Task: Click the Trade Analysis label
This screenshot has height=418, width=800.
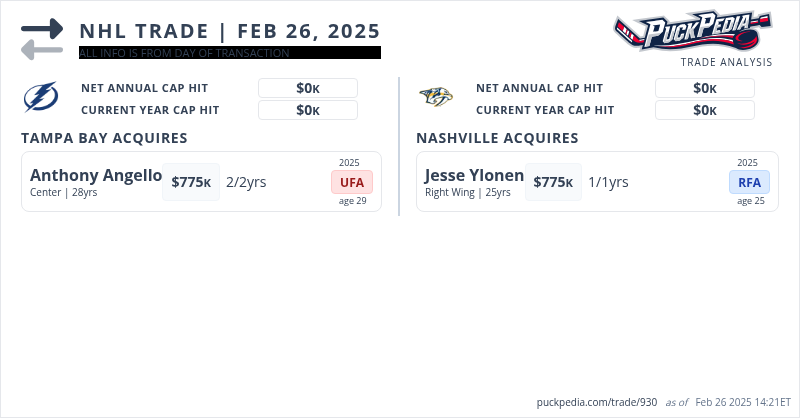Action: coord(726,62)
